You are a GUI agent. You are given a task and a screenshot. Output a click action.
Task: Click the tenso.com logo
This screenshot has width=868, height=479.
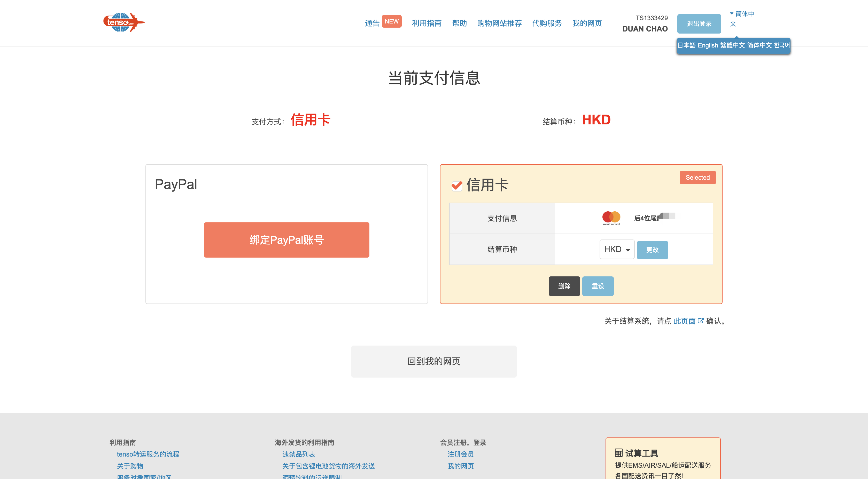tap(123, 22)
